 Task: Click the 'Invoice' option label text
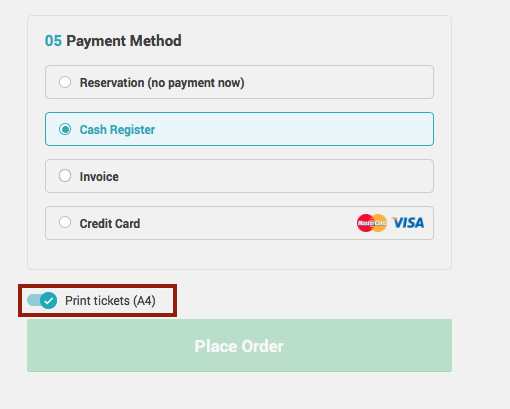[x=99, y=177]
